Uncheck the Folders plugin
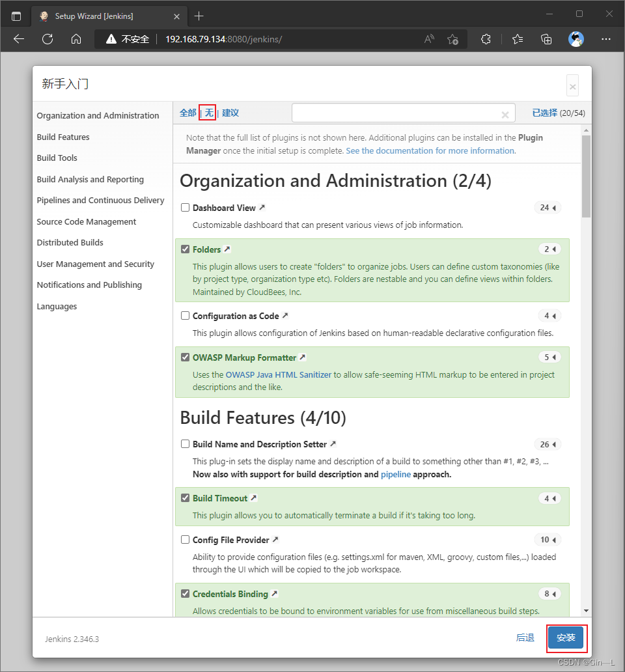Viewport: 625px width, 672px height. [185, 249]
